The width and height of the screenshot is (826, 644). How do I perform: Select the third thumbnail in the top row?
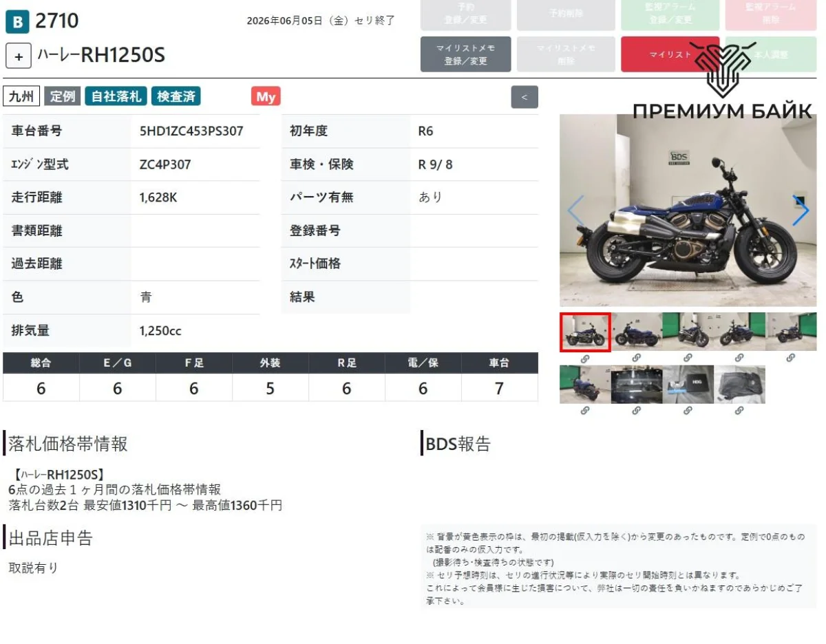(688, 332)
